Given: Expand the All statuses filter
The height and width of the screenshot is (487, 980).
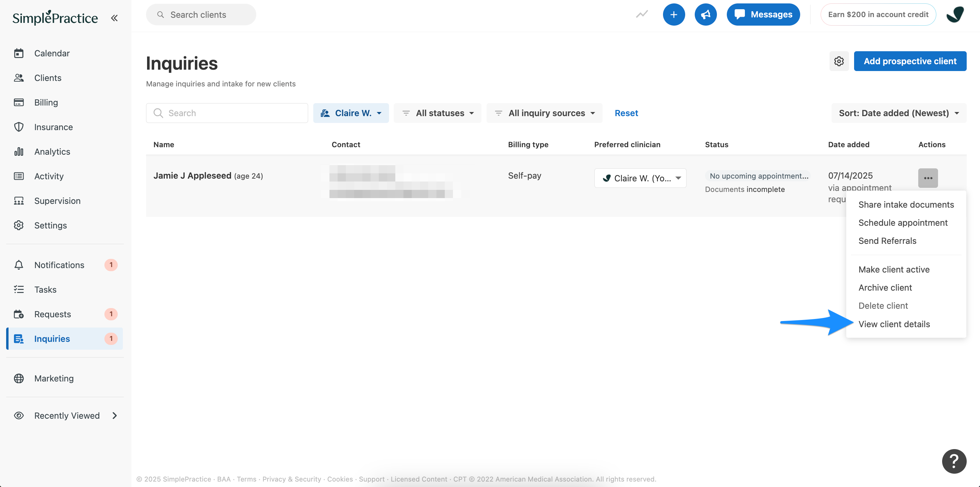Looking at the screenshot, I should (437, 113).
